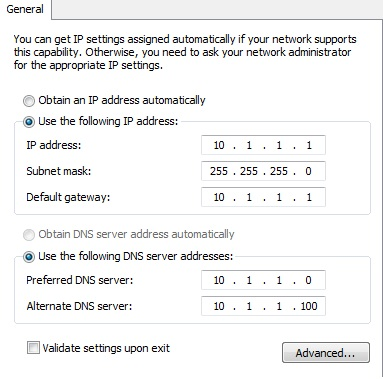Image resolution: width=383 pixels, height=379 pixels.
Task: Click second octet of IP address field
Action: pos(249,145)
